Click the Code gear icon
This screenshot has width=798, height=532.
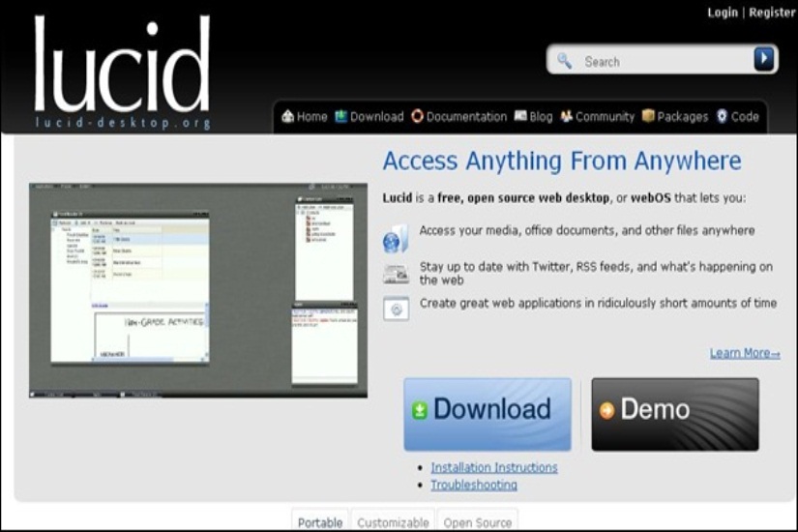(722, 116)
